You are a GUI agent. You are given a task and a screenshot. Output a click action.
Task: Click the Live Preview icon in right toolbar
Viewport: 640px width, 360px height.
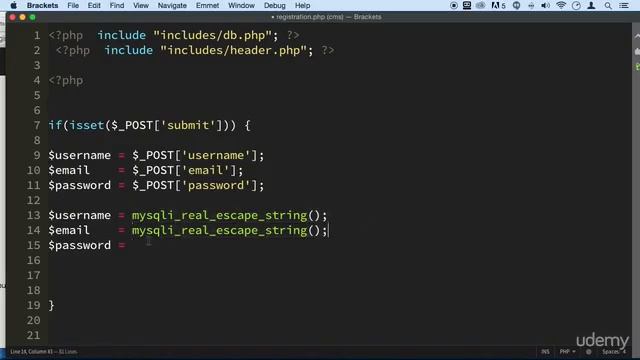coord(637,36)
